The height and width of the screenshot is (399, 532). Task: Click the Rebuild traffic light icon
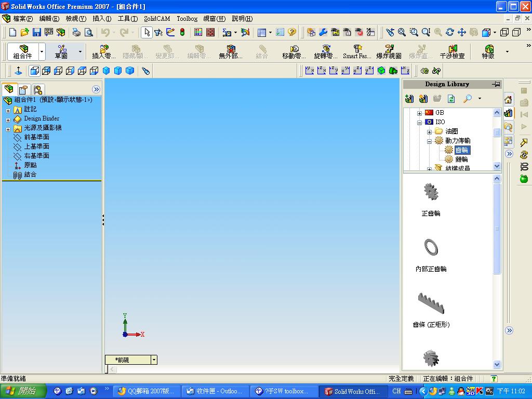pyautogui.click(x=182, y=32)
